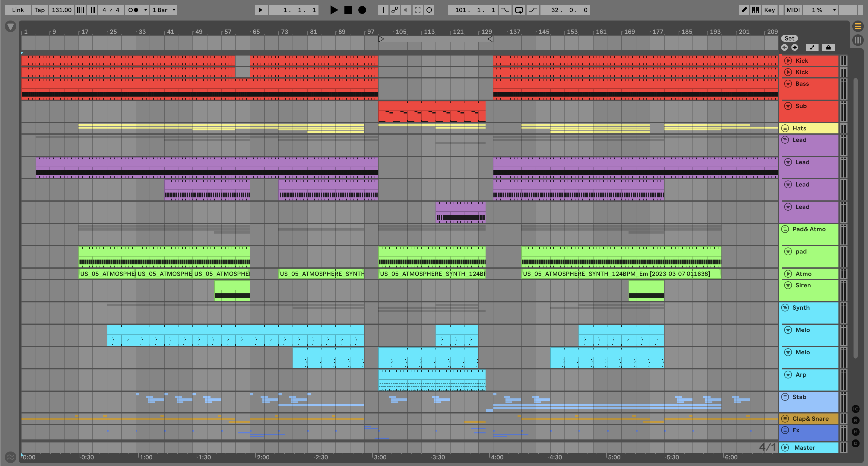Jump to next locator arrow
This screenshot has width=868, height=466.
[x=795, y=48]
